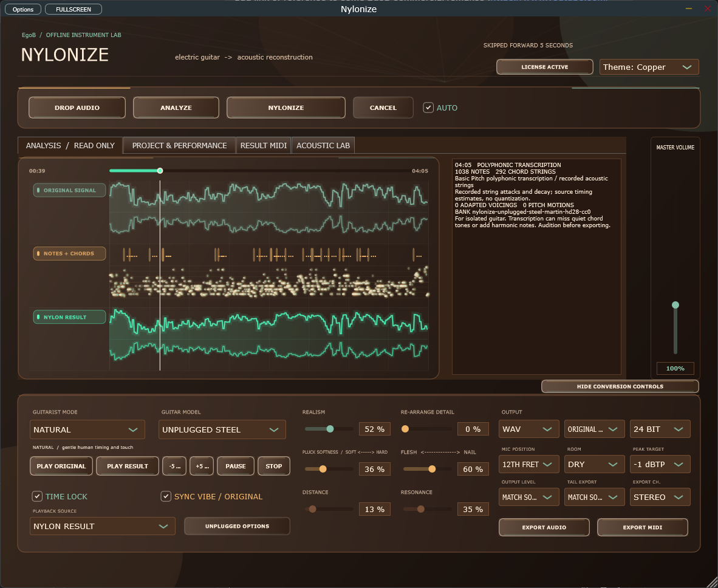Viewport: 718px width, 588px height.
Task: Switch to the RESULT MIDI tab
Action: pyautogui.click(x=263, y=145)
